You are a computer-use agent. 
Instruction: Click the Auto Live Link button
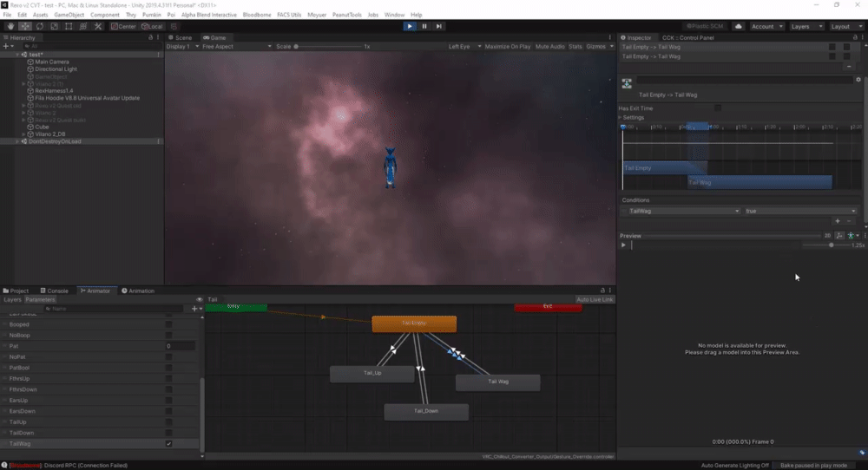(595, 299)
